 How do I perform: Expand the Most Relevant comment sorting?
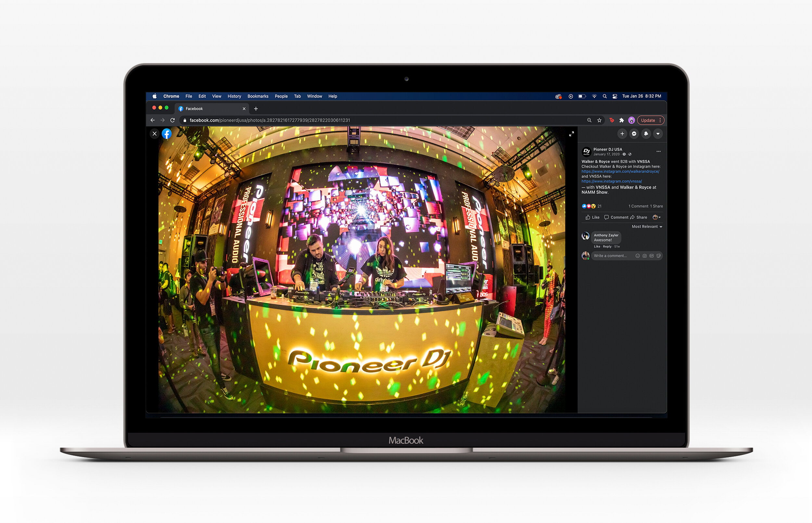click(x=647, y=227)
